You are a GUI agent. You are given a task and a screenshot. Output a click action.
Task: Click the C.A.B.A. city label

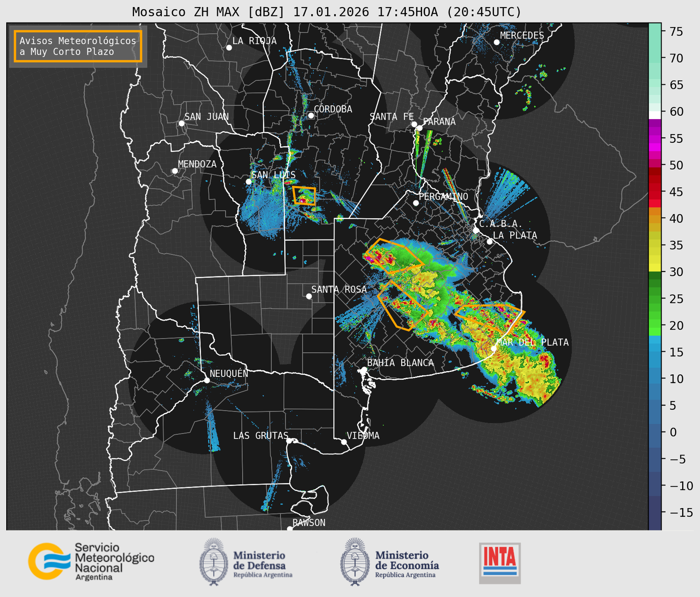coord(501,224)
